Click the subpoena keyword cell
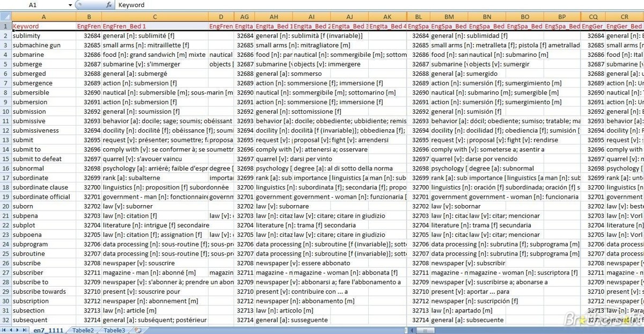The height and width of the screenshot is (334, 644). (x=43, y=235)
